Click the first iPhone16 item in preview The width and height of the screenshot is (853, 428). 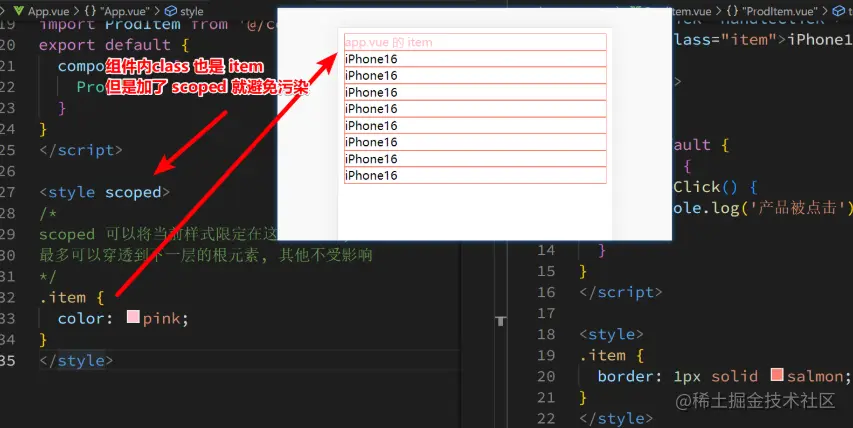pyautogui.click(x=475, y=59)
